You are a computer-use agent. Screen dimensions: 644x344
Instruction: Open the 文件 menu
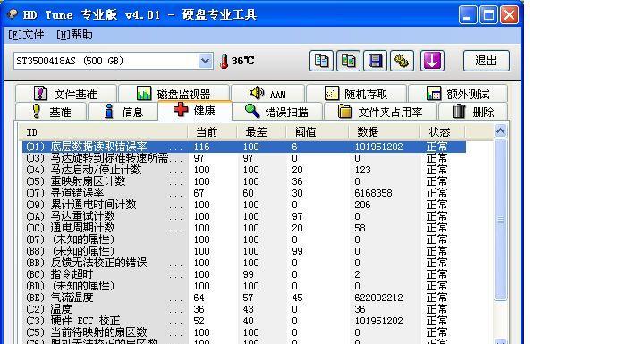tap(26, 35)
